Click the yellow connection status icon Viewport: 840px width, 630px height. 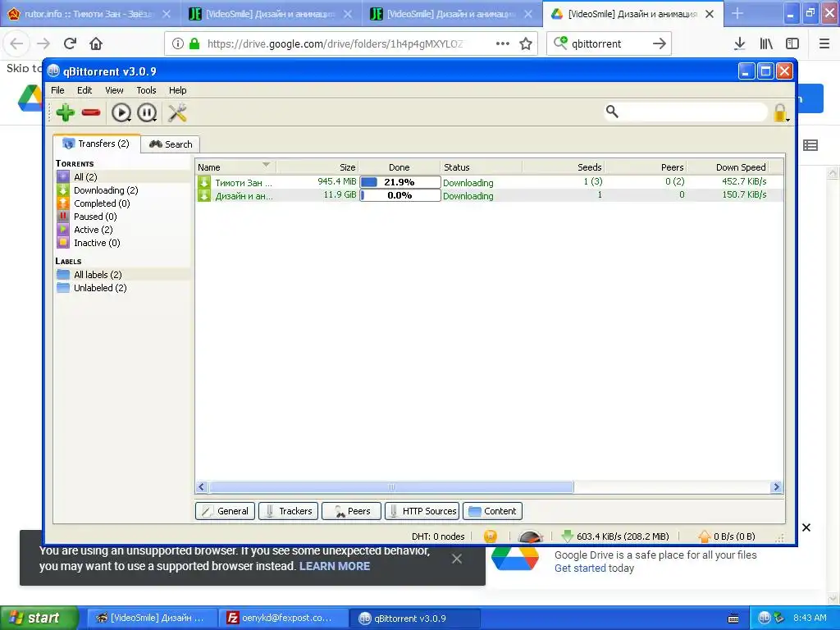pos(491,536)
